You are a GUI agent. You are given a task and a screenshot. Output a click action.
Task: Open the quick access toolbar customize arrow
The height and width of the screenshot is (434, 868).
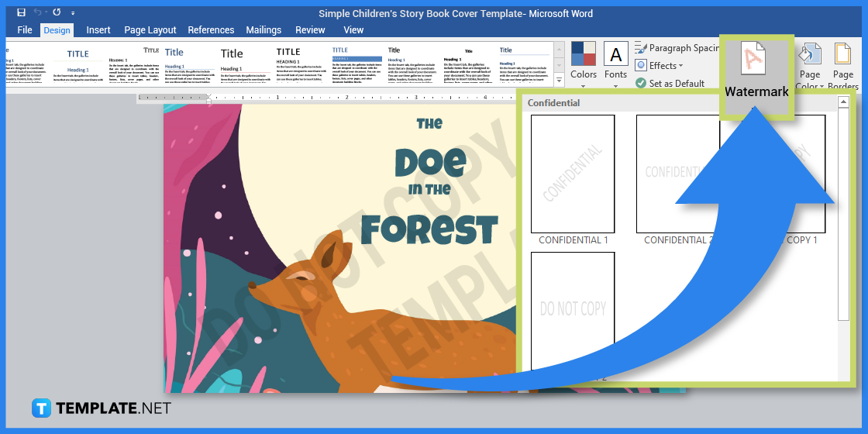pos(73,12)
